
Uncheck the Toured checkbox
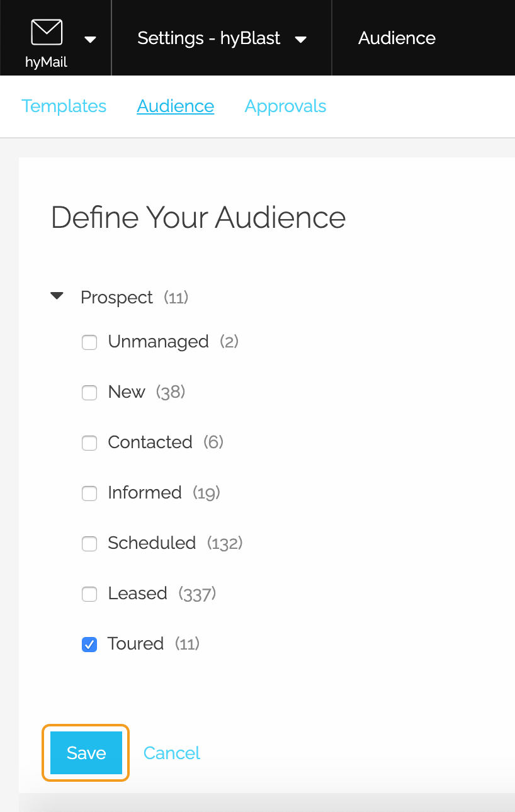pyautogui.click(x=89, y=645)
